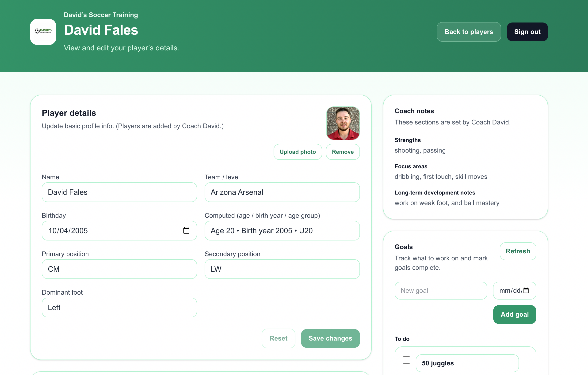
Task: Add a new goal with Add goal
Action: [x=515, y=314]
